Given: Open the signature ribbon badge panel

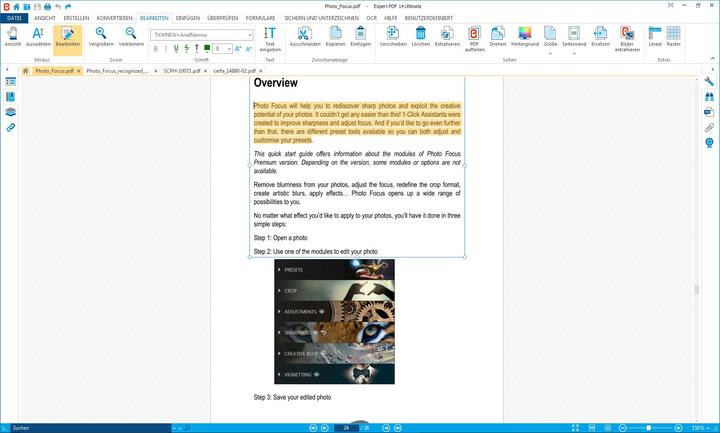Looking at the screenshot, I should (x=709, y=143).
